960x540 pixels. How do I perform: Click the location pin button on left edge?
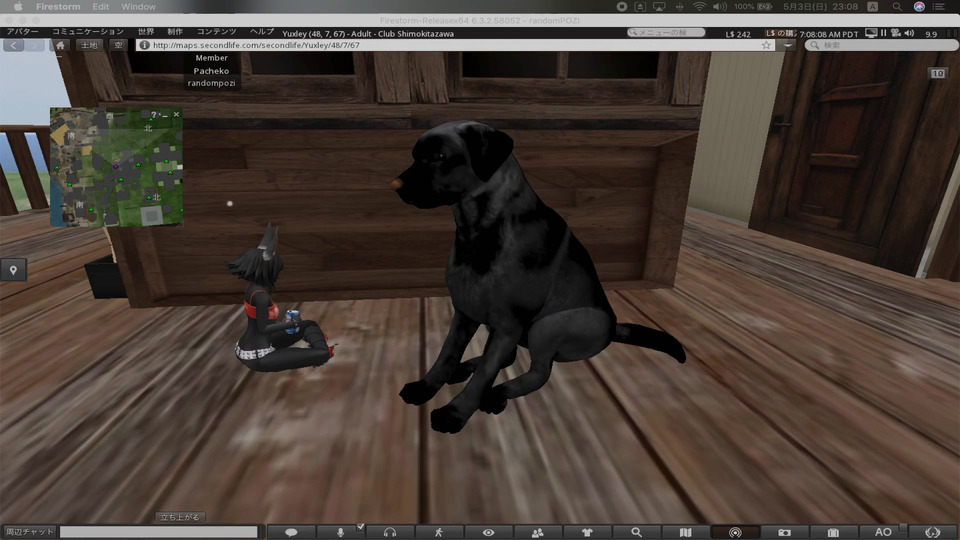(x=13, y=270)
